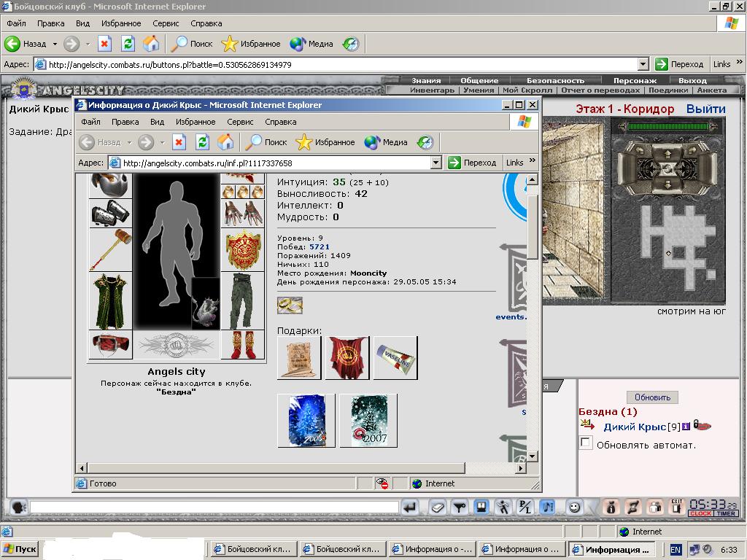Open the Назад history dropdown arrow
Image resolution: width=747 pixels, height=560 pixels.
point(55,44)
